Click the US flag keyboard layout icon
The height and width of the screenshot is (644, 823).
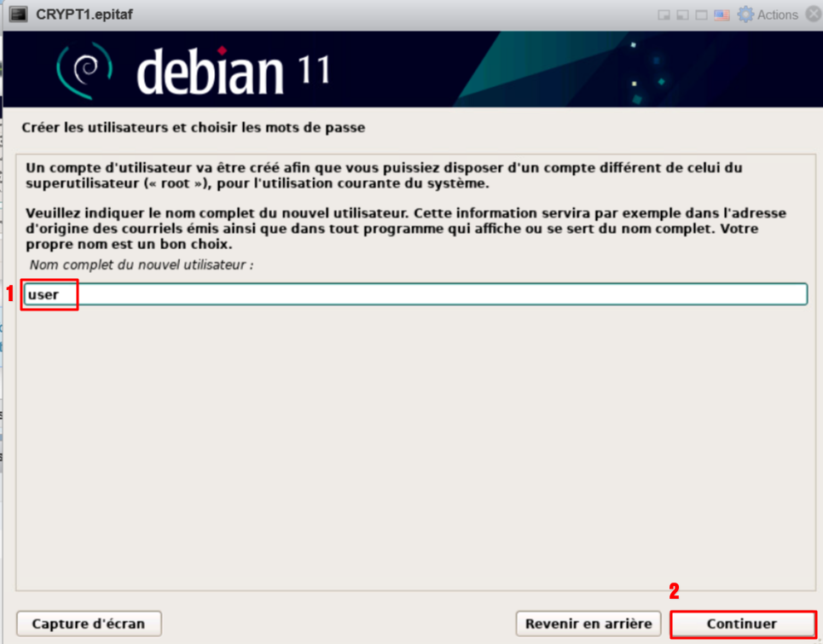coord(722,15)
